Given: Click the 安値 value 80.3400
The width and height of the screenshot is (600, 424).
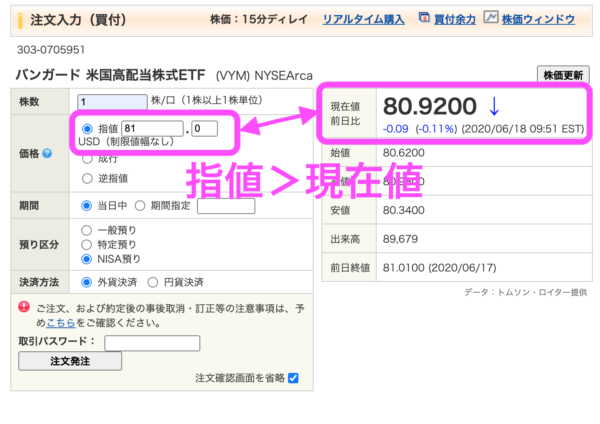Looking at the screenshot, I should [x=404, y=210].
